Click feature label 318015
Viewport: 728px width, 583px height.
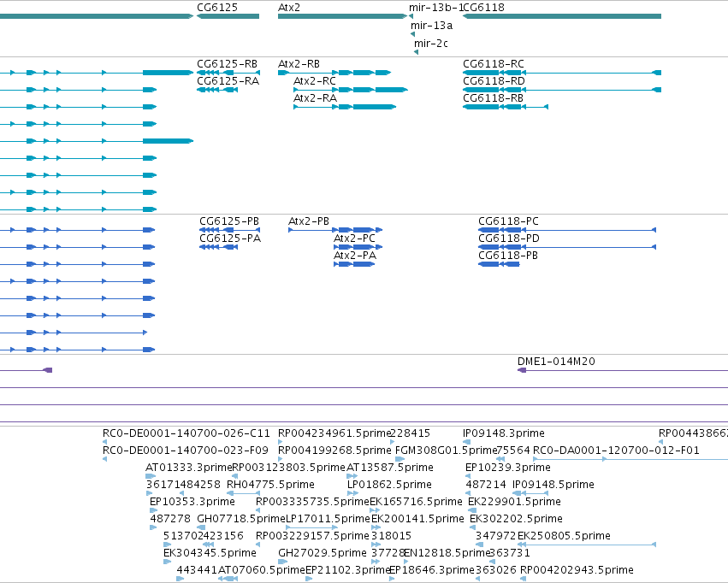(x=392, y=536)
